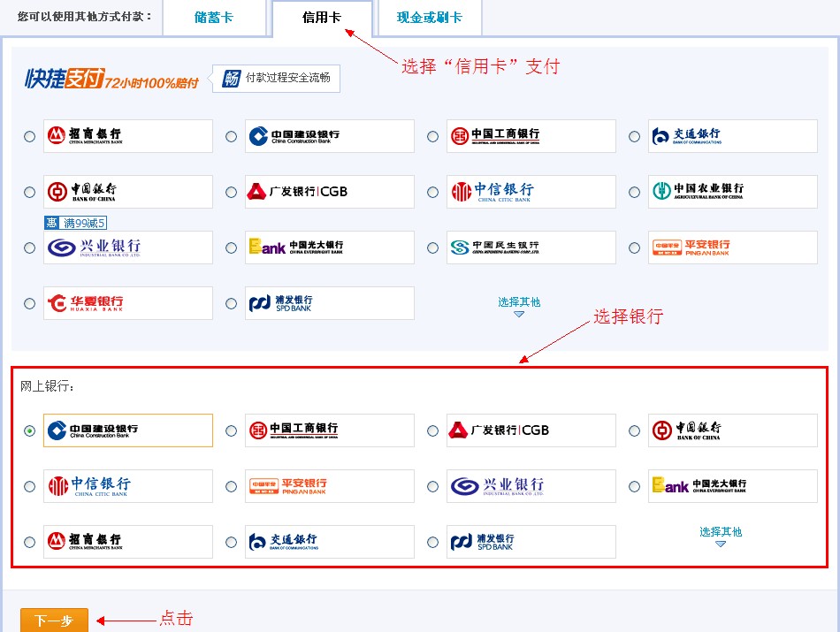Select 中信银行 radio in 快捷支付
The image size is (840, 632).
pyautogui.click(x=433, y=193)
